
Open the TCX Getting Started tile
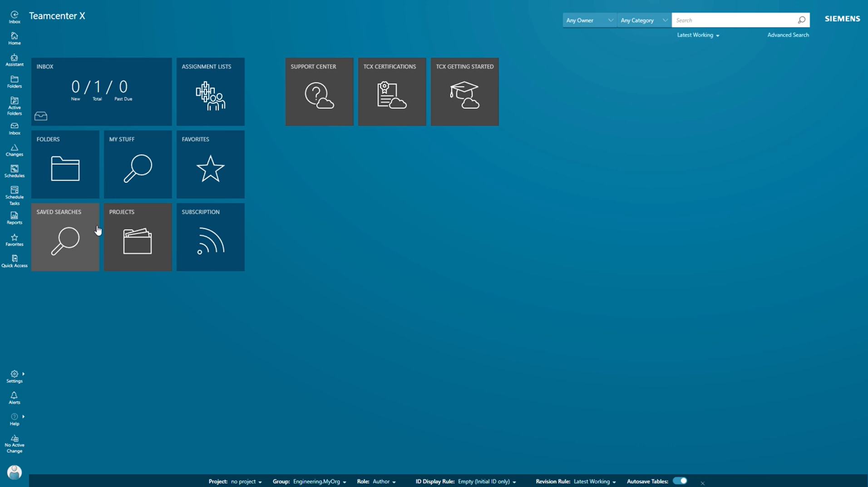pyautogui.click(x=464, y=91)
